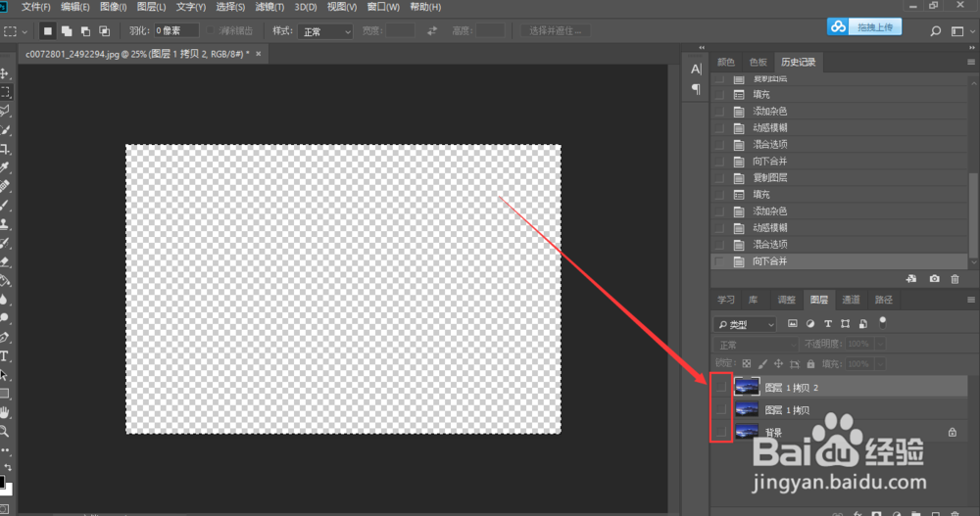Filter layers by type (T) icon
The image size is (980, 516).
tap(828, 323)
